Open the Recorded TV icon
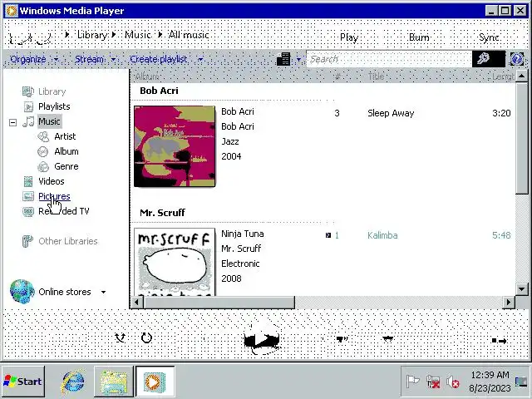Viewport: 532px width, 399px height. coord(28,211)
